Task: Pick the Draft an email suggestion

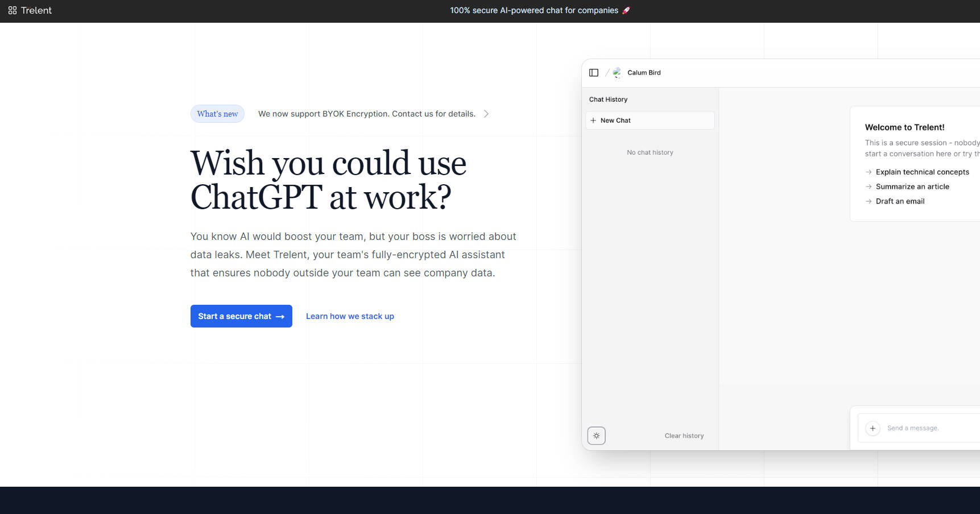Action: (900, 201)
